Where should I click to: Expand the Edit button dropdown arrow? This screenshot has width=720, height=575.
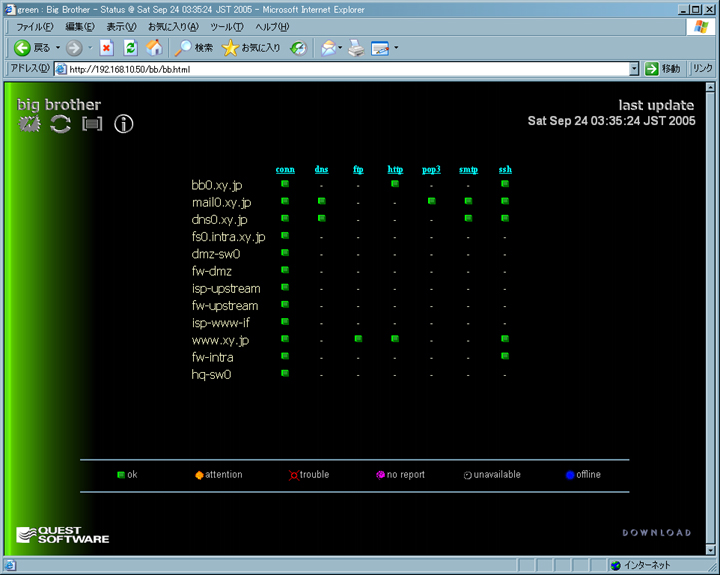(x=396, y=47)
